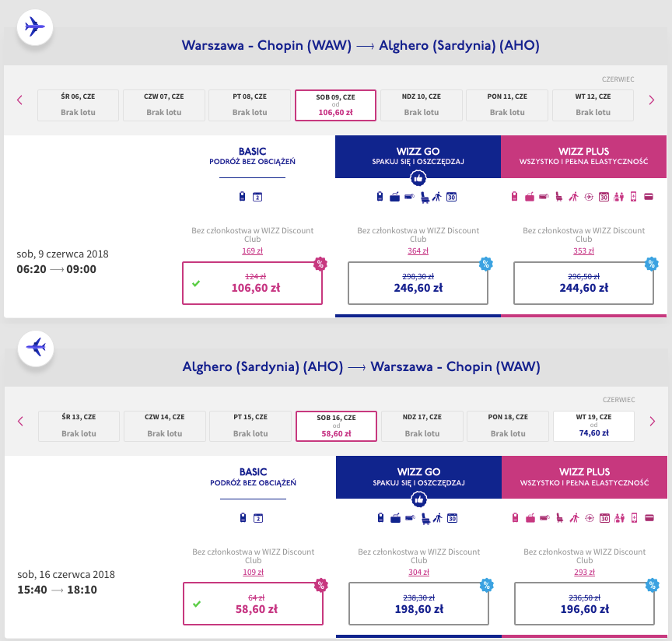
Task: Show earlier return dates with left arrow
Action: tap(20, 421)
